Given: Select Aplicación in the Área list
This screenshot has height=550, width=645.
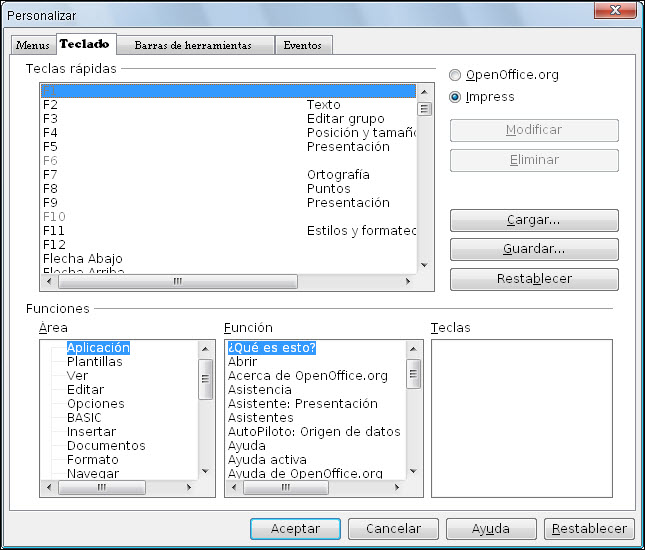Looking at the screenshot, I should [x=98, y=348].
